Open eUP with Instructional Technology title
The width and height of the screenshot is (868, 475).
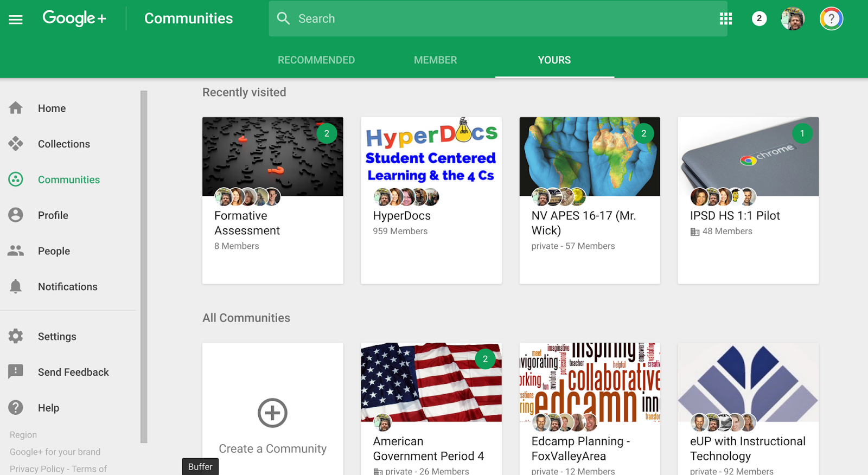tap(748, 449)
